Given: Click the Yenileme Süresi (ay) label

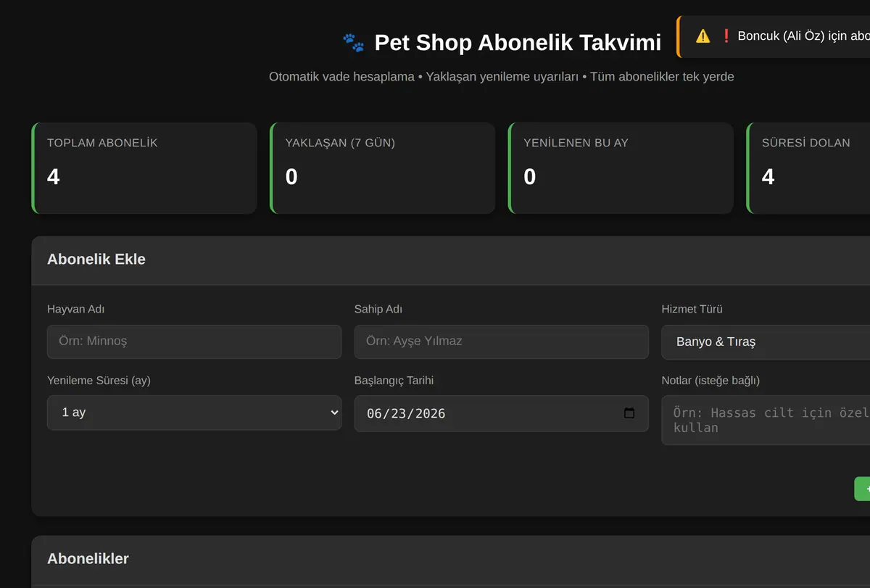Looking at the screenshot, I should pyautogui.click(x=99, y=381).
